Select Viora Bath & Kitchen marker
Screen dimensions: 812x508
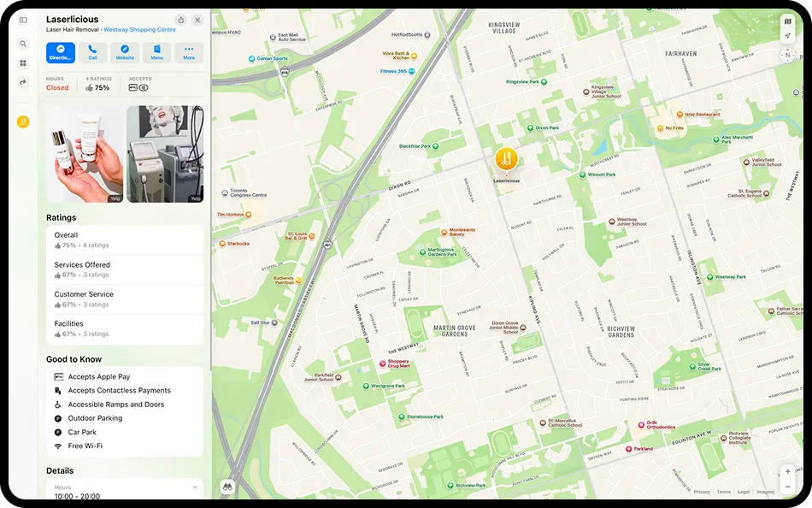tap(414, 56)
